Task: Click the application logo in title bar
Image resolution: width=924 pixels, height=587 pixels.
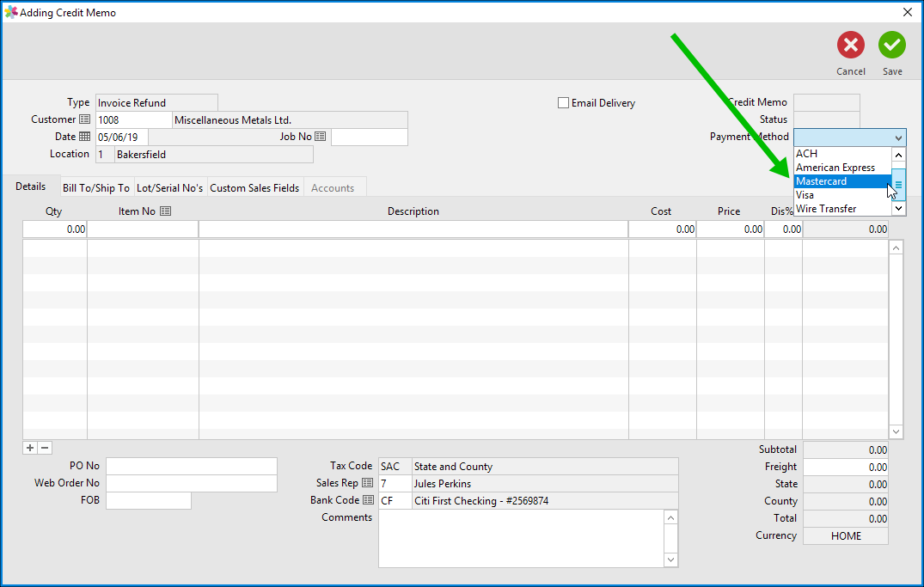Action: pos(10,12)
